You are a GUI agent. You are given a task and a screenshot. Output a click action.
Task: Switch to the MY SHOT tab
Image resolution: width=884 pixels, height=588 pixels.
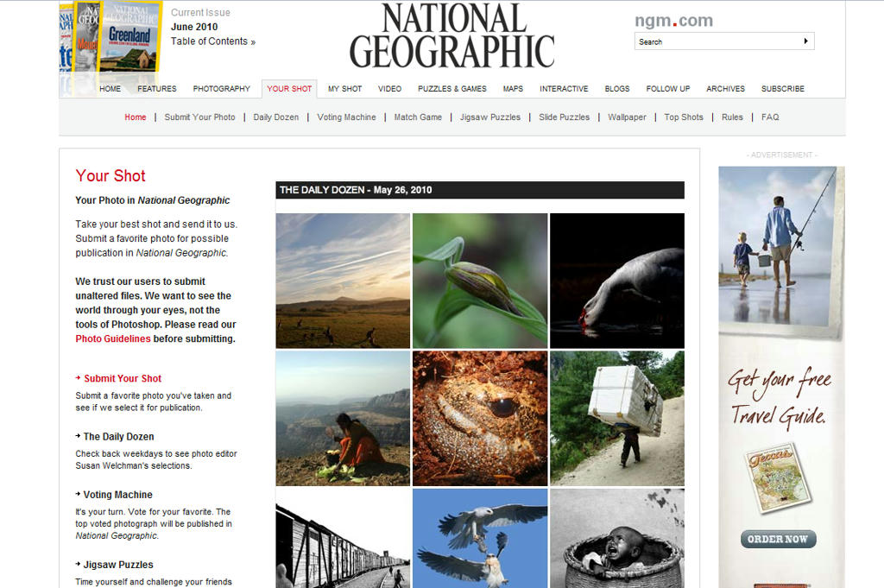pos(344,89)
